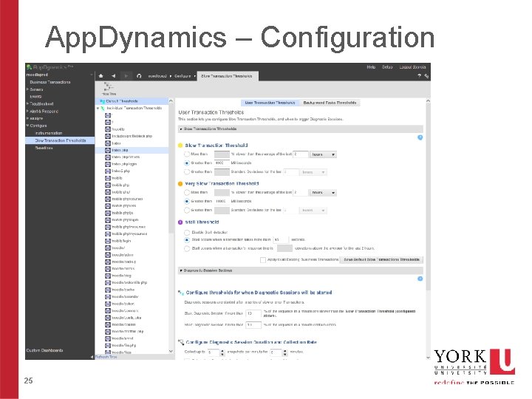
Task: Select Slow Threshold 'More than % slower' radio
Action: coord(187,154)
